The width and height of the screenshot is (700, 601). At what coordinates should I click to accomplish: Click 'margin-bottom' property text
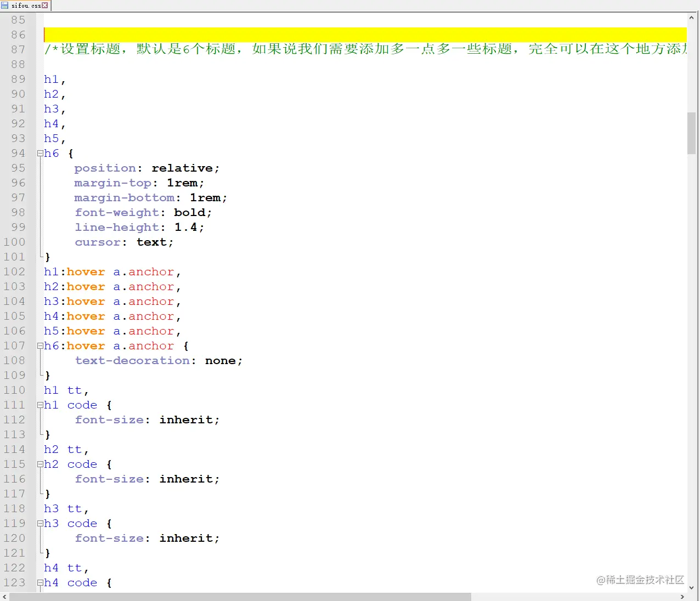125,198
